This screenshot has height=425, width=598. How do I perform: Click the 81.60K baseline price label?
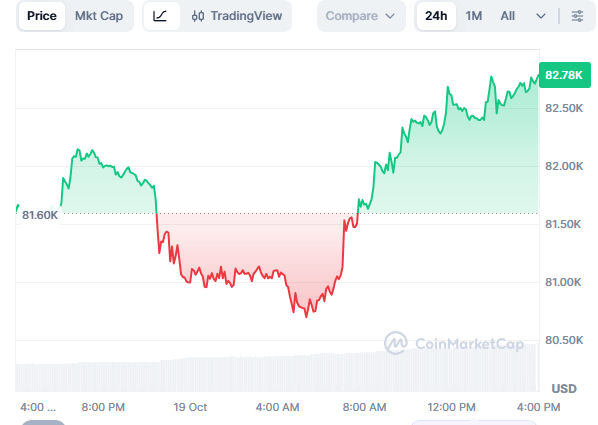point(40,215)
